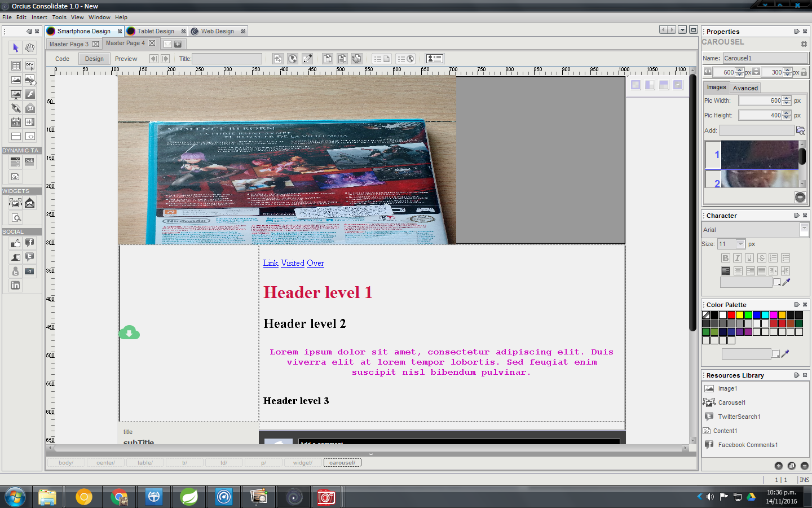
Task: Toggle the size aspect lock padlock
Action: (x=804, y=72)
